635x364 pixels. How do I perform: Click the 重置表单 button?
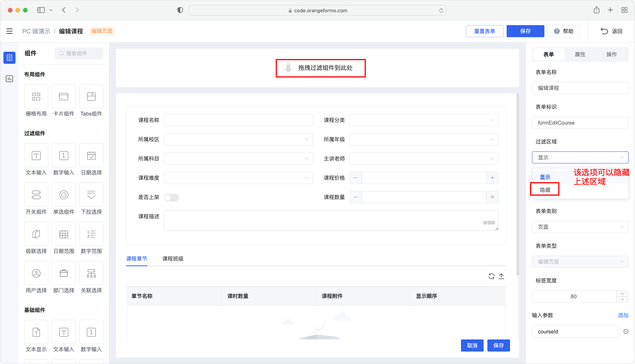point(485,31)
